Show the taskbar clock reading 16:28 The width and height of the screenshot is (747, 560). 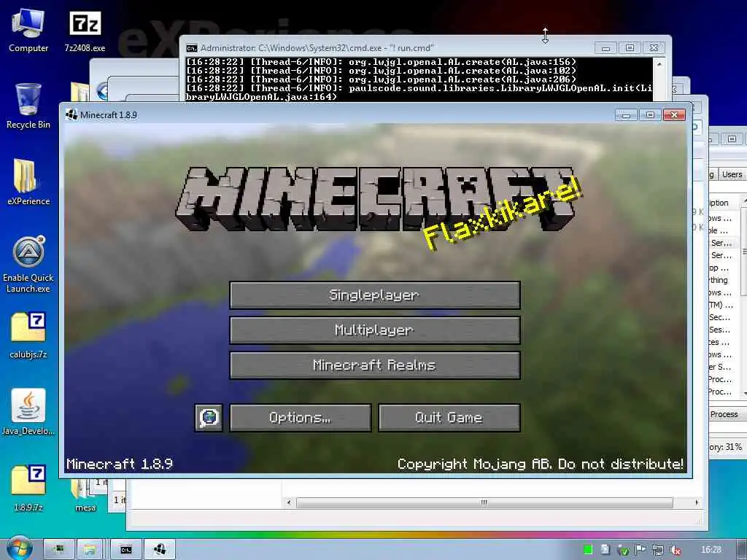(x=711, y=550)
